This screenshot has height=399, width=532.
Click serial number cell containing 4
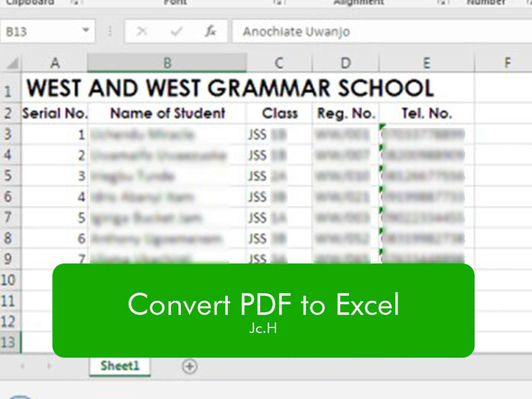55,197
